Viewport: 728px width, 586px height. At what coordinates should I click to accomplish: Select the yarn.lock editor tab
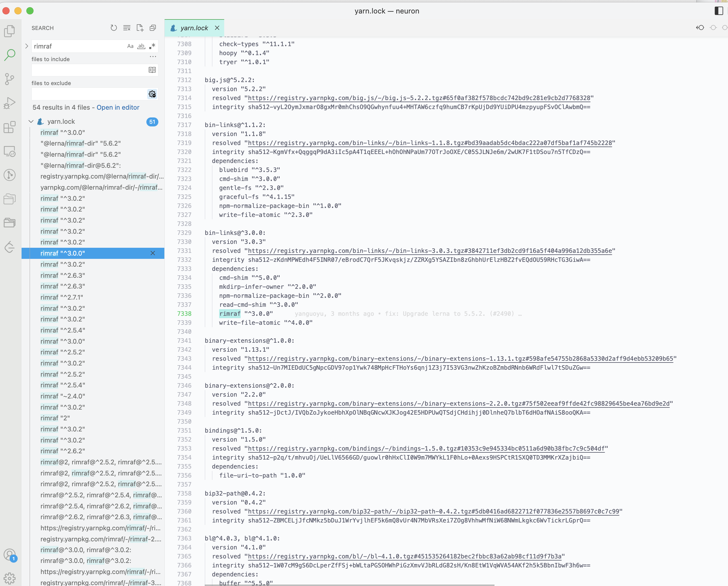tap(194, 28)
